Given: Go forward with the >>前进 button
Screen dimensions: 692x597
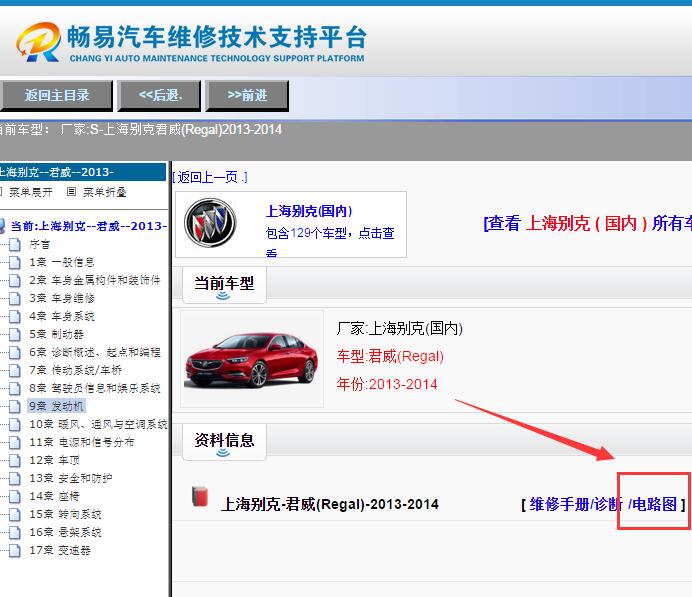Looking at the screenshot, I should [x=247, y=95].
